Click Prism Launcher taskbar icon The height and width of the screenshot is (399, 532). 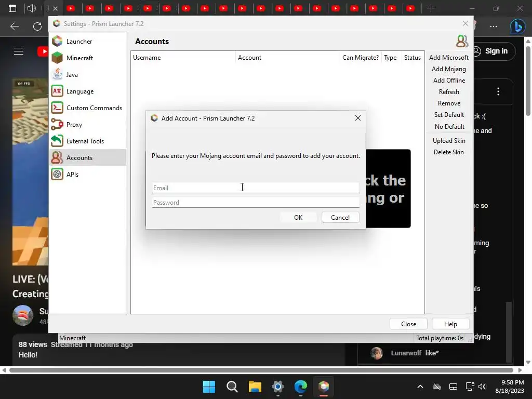point(323,387)
